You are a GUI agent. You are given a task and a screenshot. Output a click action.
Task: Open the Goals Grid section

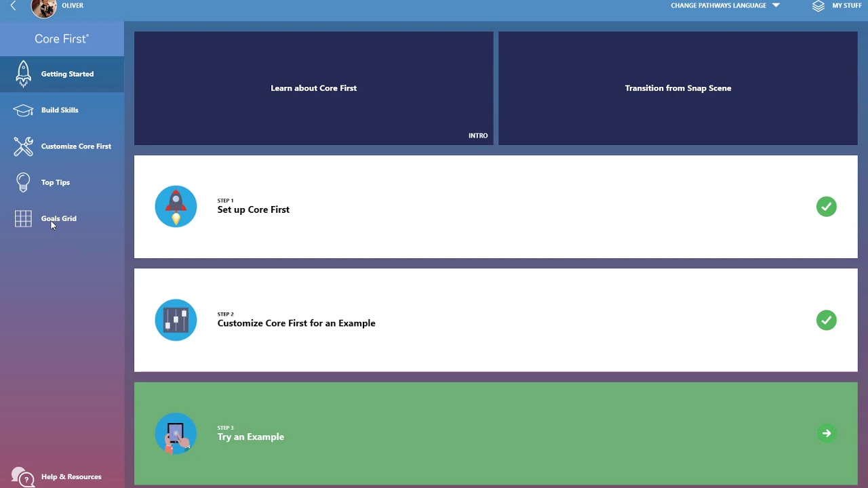coord(62,218)
